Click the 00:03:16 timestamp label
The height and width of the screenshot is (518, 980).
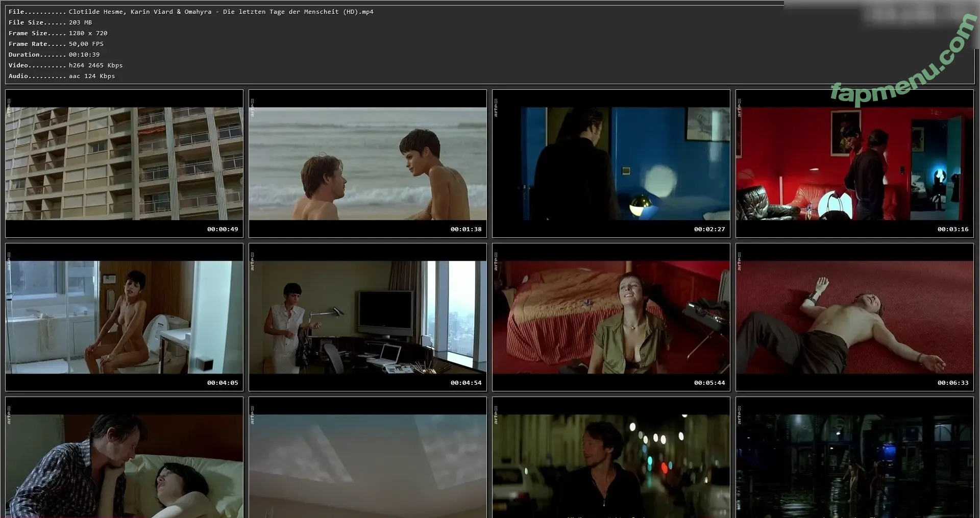[x=953, y=229]
